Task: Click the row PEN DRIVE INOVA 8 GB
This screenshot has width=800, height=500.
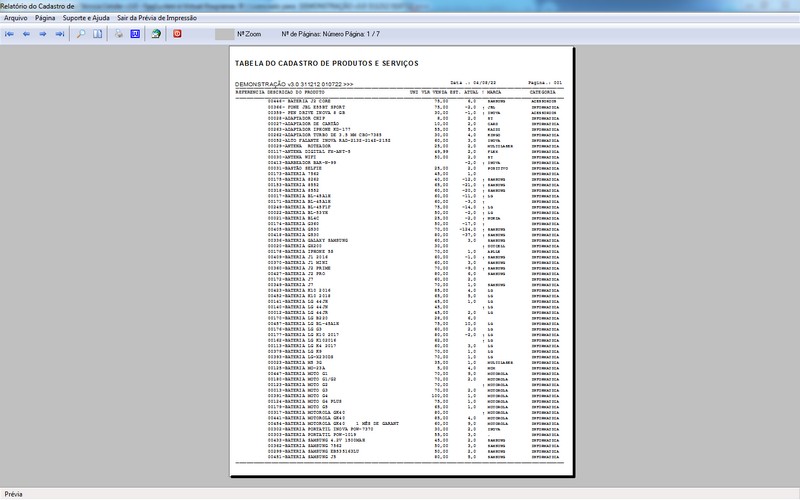Action: (413, 113)
